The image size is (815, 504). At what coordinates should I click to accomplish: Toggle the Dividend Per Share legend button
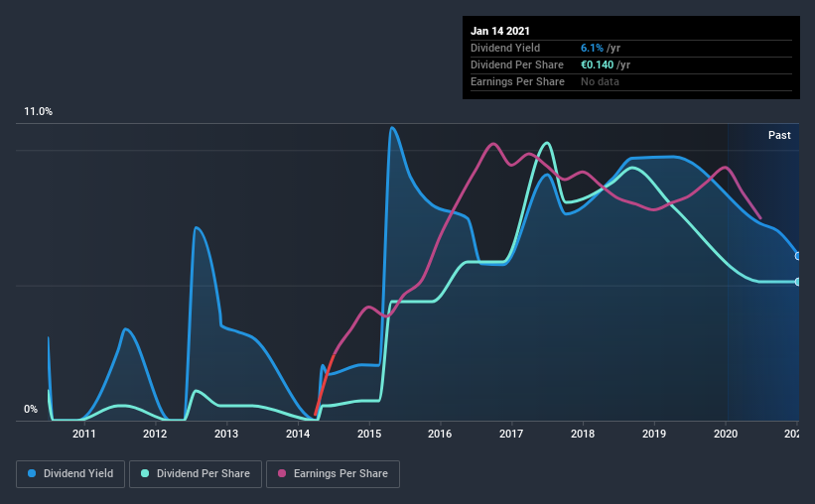point(196,474)
